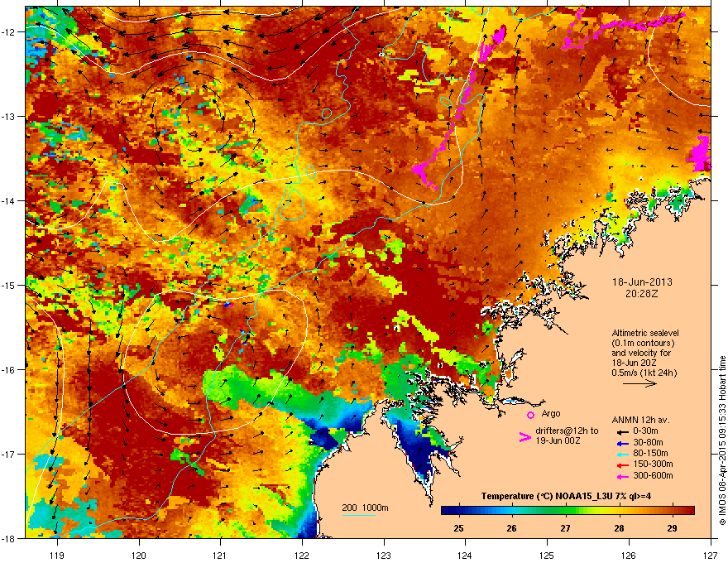This screenshot has height=563, width=728.
Task: Click the blue 30-80m legend arrow
Action: click(622, 443)
